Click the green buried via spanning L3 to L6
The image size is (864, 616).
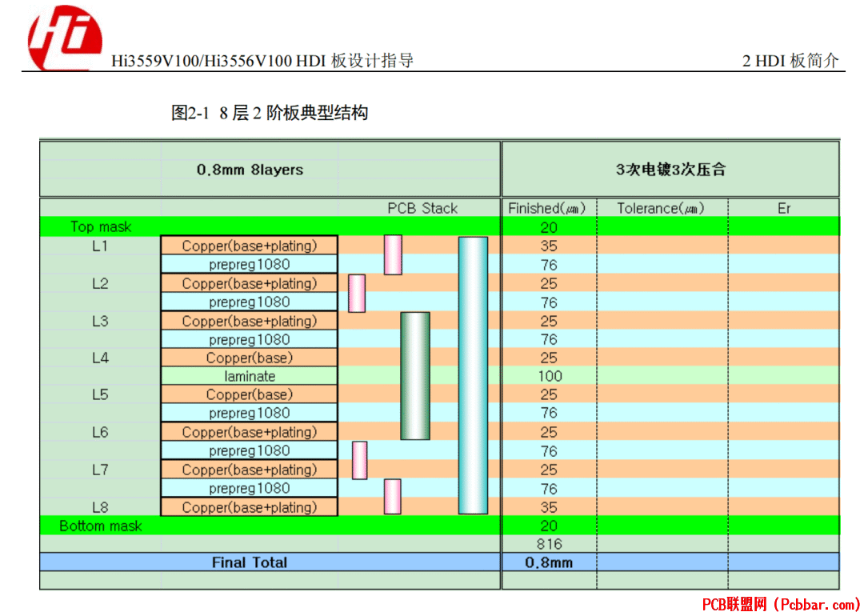pos(415,376)
